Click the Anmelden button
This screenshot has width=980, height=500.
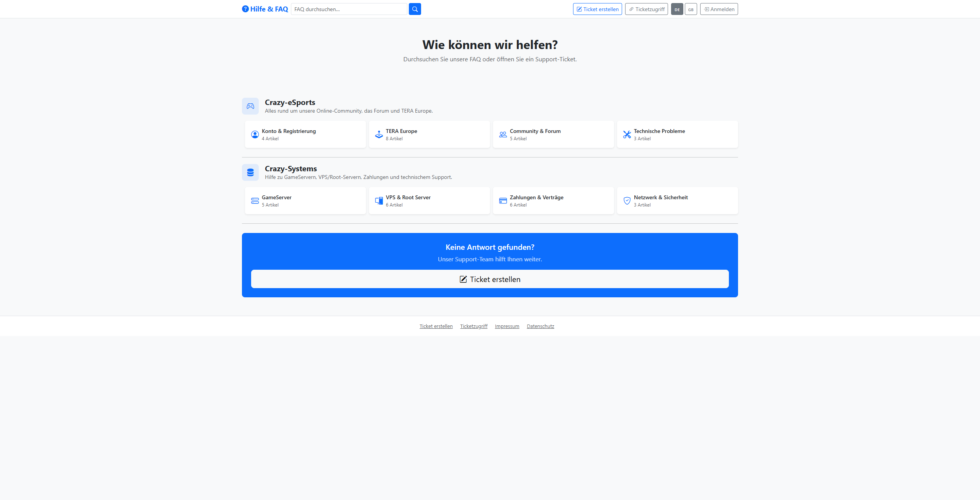pyautogui.click(x=719, y=9)
